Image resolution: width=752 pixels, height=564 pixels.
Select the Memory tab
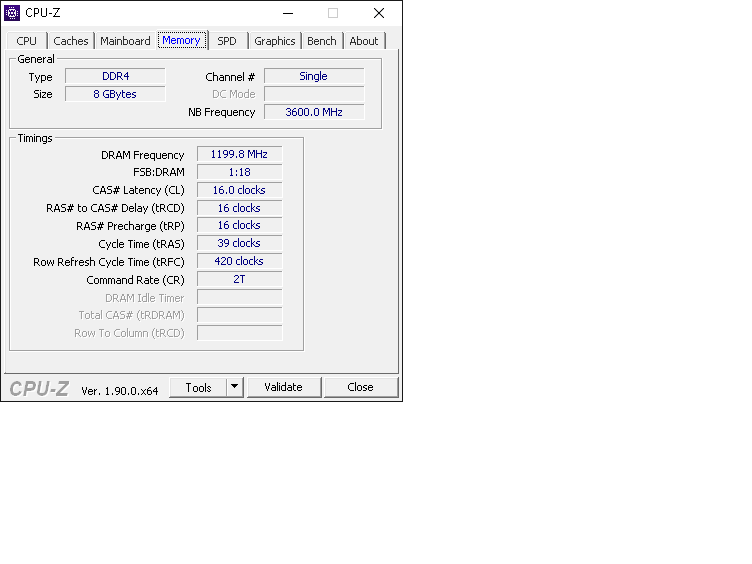coord(182,40)
